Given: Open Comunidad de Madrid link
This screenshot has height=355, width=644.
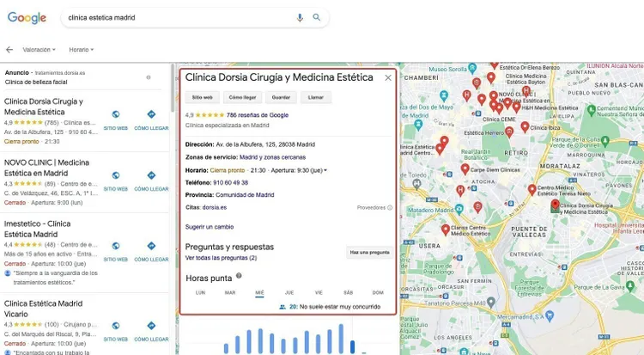Looking at the screenshot, I should pyautogui.click(x=245, y=195).
